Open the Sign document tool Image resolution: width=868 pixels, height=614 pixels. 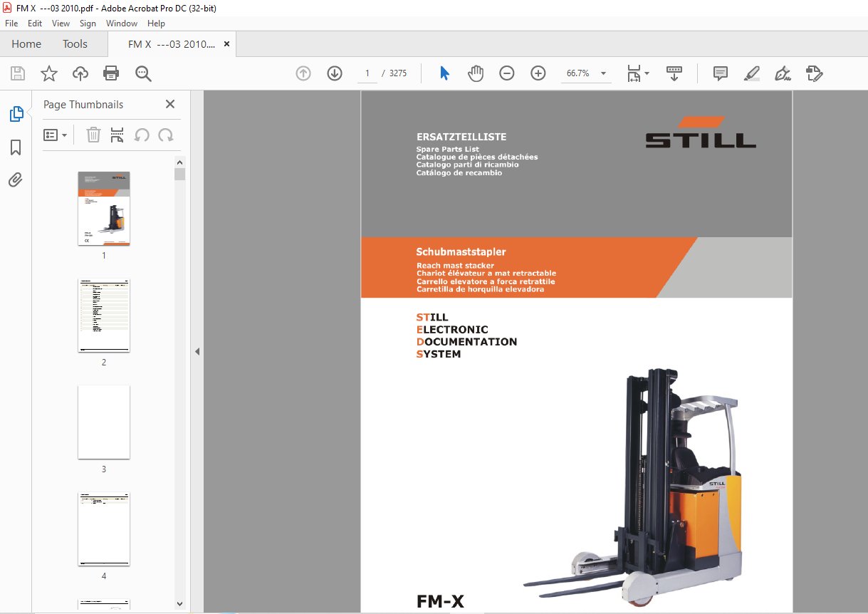[x=783, y=73]
